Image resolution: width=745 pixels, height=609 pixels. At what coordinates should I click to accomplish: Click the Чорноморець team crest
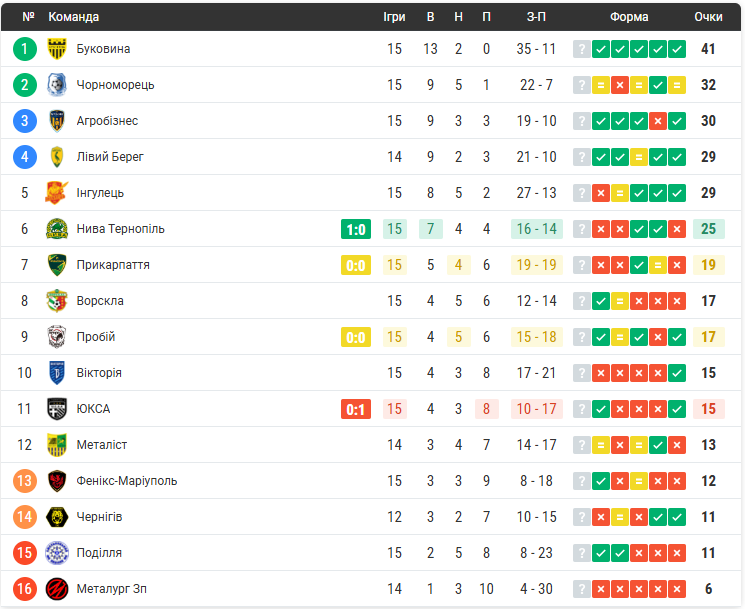pos(57,85)
